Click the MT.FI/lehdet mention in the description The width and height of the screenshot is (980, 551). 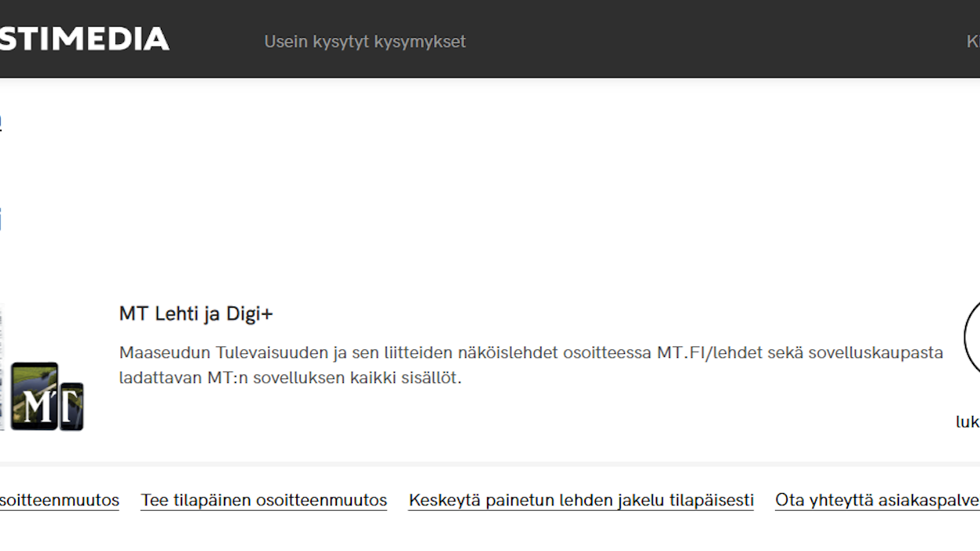coord(709,352)
